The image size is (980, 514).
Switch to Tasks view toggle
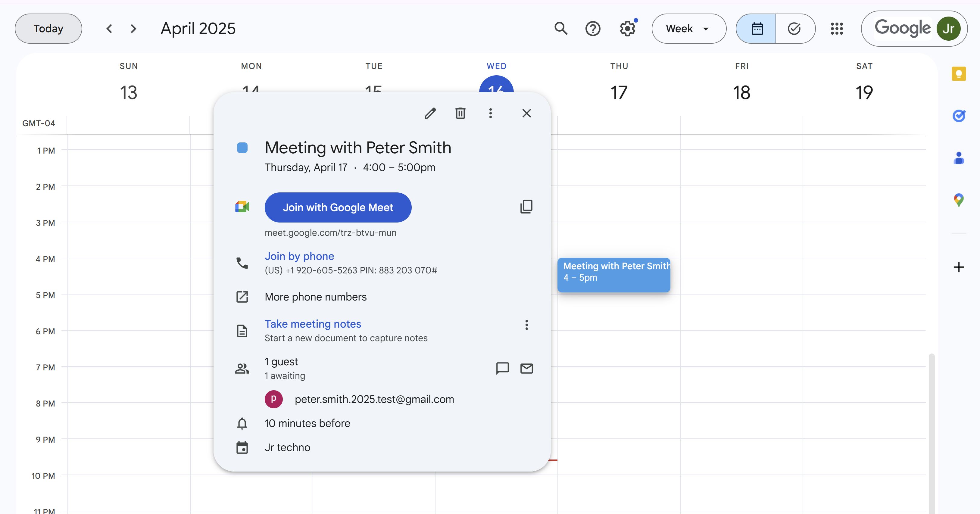pos(795,29)
